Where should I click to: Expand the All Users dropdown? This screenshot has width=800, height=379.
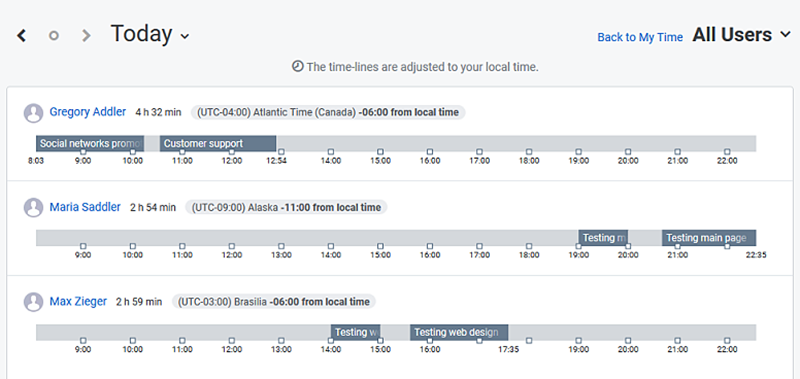point(741,35)
